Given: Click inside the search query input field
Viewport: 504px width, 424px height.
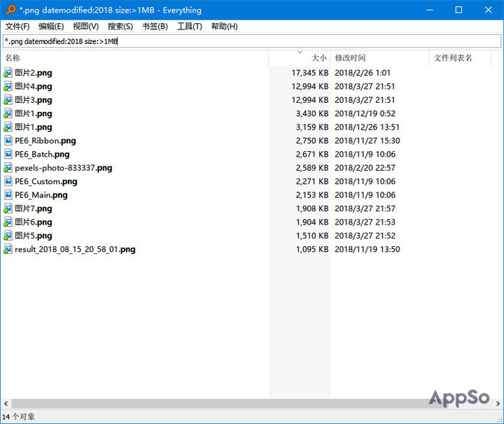Looking at the screenshot, I should pyautogui.click(x=252, y=41).
